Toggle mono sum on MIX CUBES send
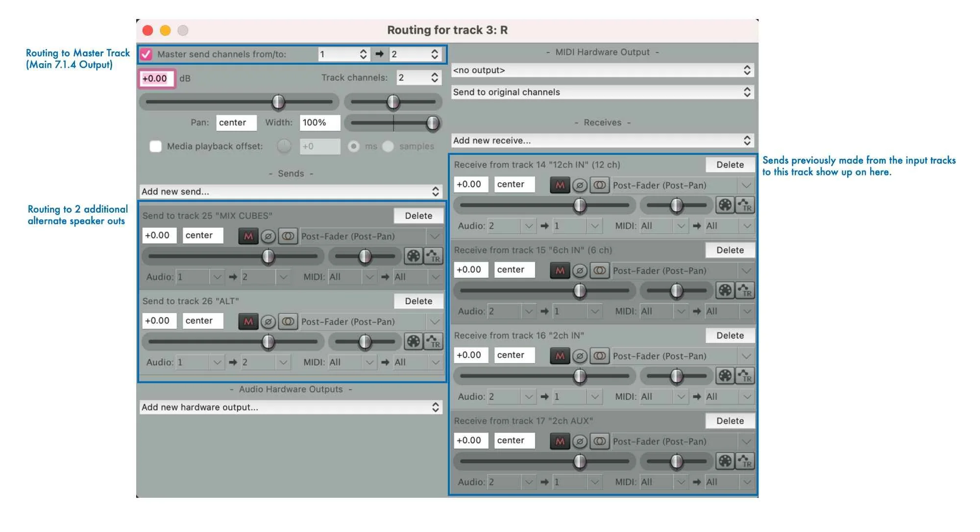The width and height of the screenshot is (980, 532). (288, 237)
